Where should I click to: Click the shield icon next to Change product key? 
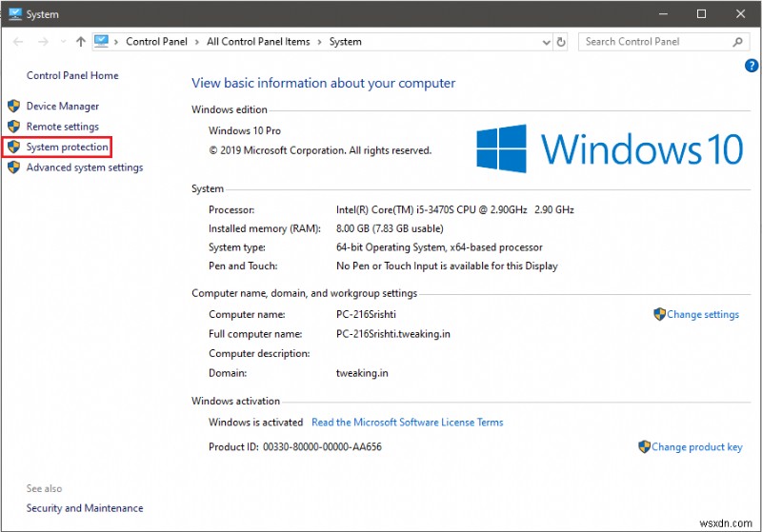(x=644, y=446)
